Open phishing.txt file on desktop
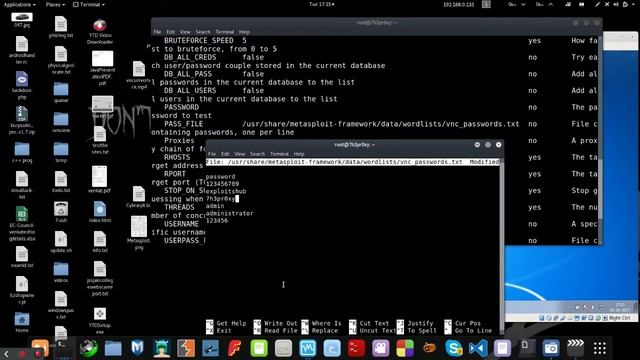 click(x=61, y=27)
